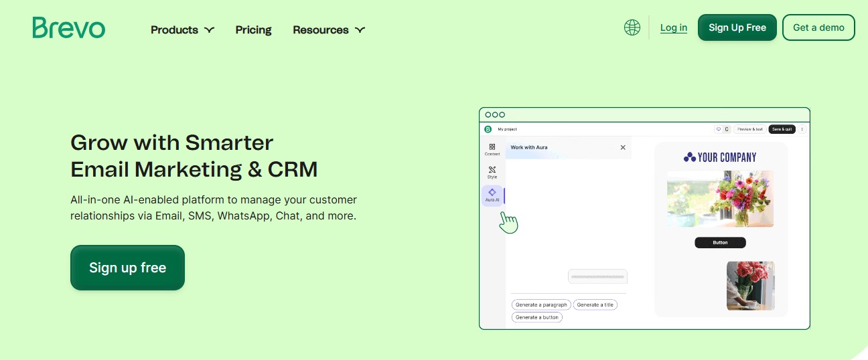Select the Style icon in editor sidebar
868x360 pixels.
(x=492, y=173)
